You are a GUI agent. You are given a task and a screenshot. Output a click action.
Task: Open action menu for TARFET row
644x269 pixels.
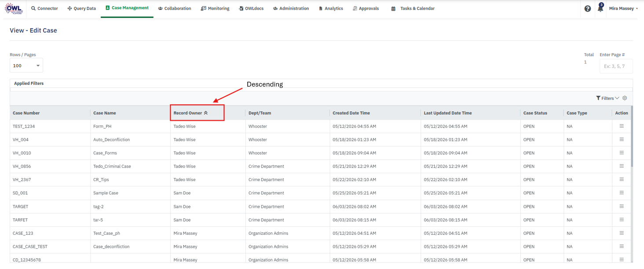tap(622, 219)
